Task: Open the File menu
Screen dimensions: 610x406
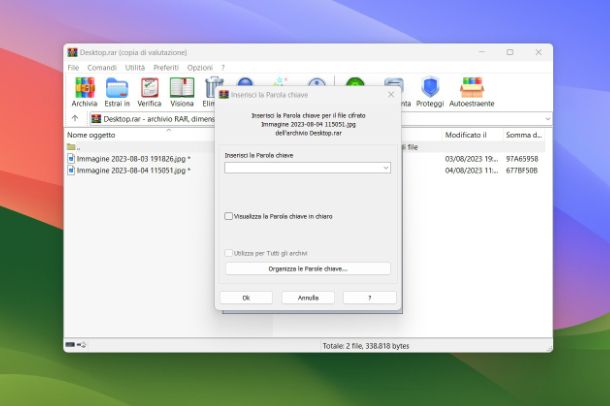Action: click(73, 67)
